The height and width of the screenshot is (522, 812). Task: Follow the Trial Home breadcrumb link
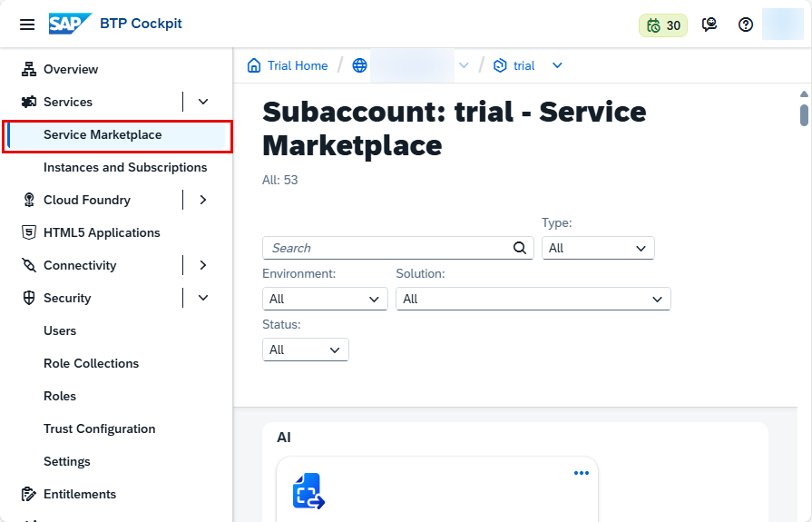coord(298,66)
